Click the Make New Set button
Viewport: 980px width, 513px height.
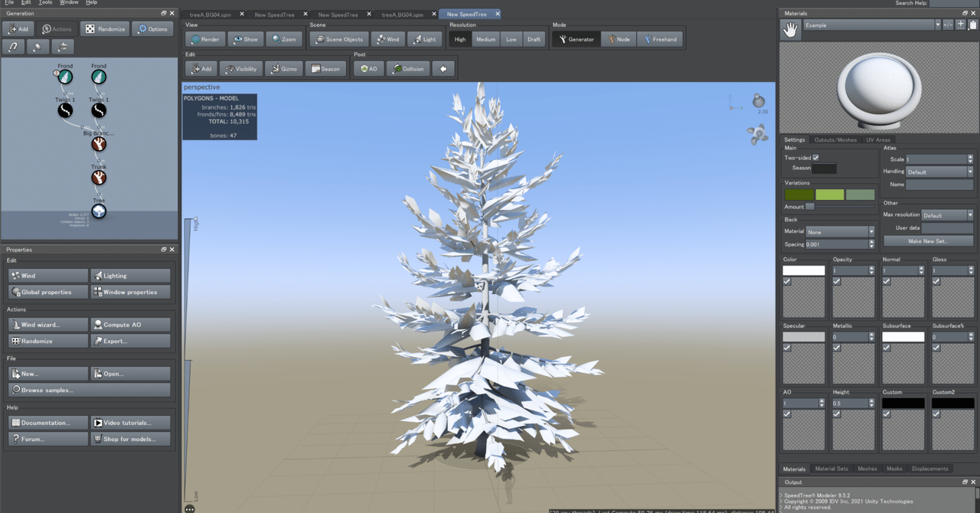tap(928, 240)
